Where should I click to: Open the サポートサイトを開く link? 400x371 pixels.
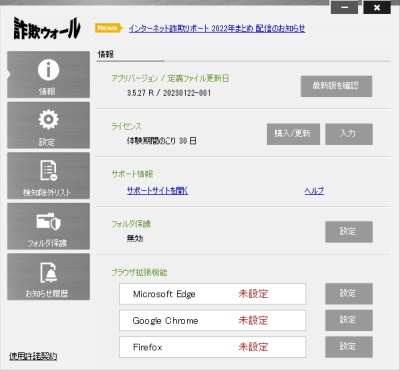pyautogui.click(x=157, y=191)
